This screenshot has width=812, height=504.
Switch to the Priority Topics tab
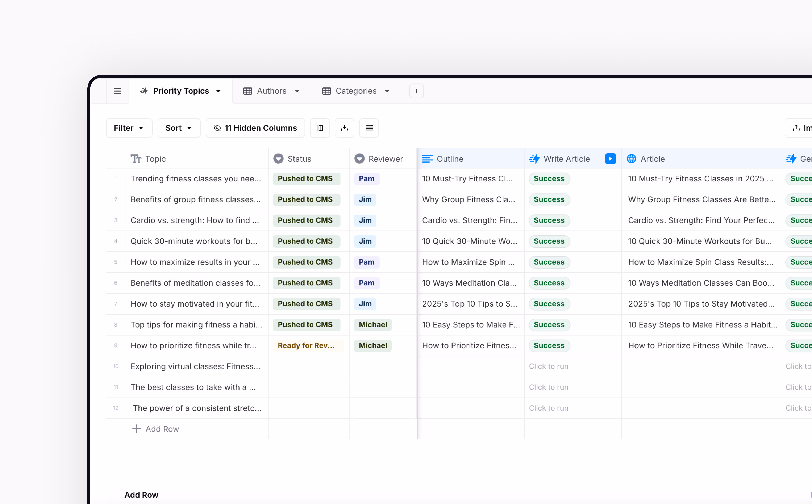[x=181, y=91]
